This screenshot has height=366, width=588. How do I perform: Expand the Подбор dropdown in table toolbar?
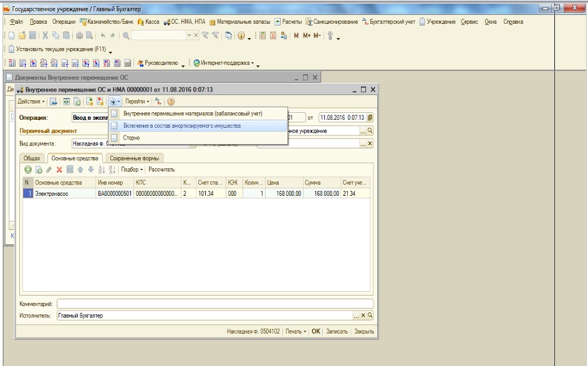(x=132, y=170)
